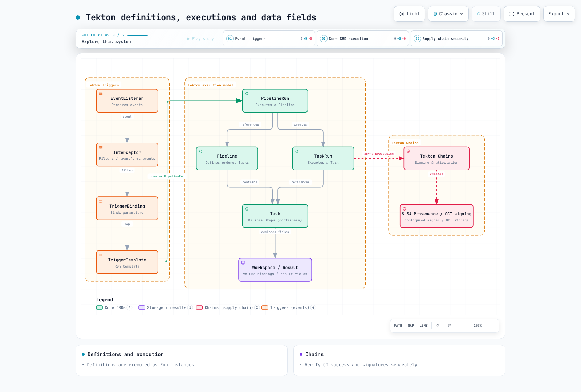Click the TriggerTemplate node list icon

[x=101, y=255]
